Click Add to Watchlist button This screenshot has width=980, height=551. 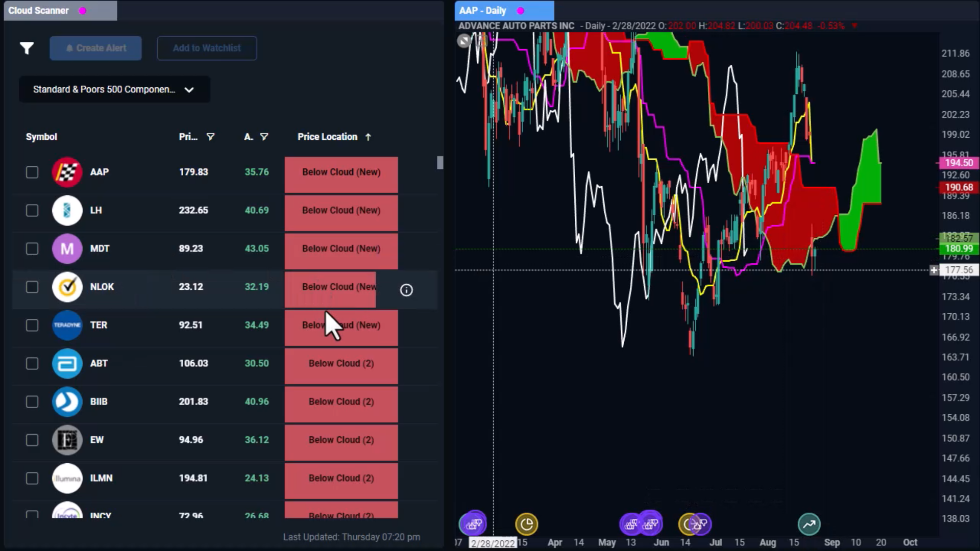[207, 48]
